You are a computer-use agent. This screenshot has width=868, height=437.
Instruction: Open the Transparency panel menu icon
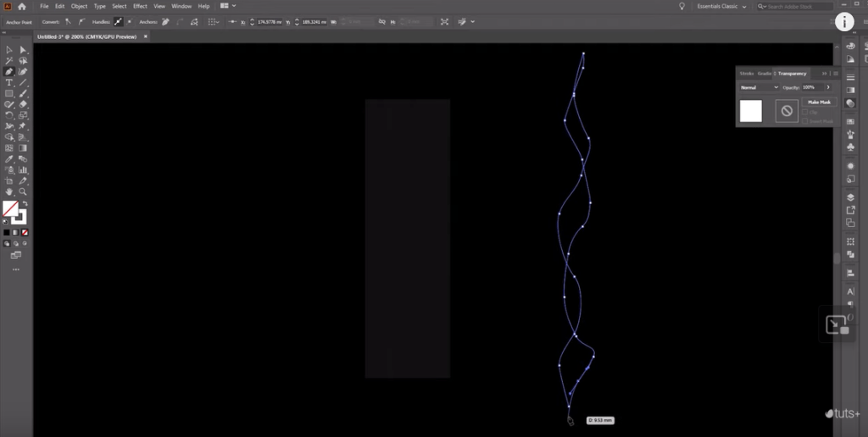point(836,74)
